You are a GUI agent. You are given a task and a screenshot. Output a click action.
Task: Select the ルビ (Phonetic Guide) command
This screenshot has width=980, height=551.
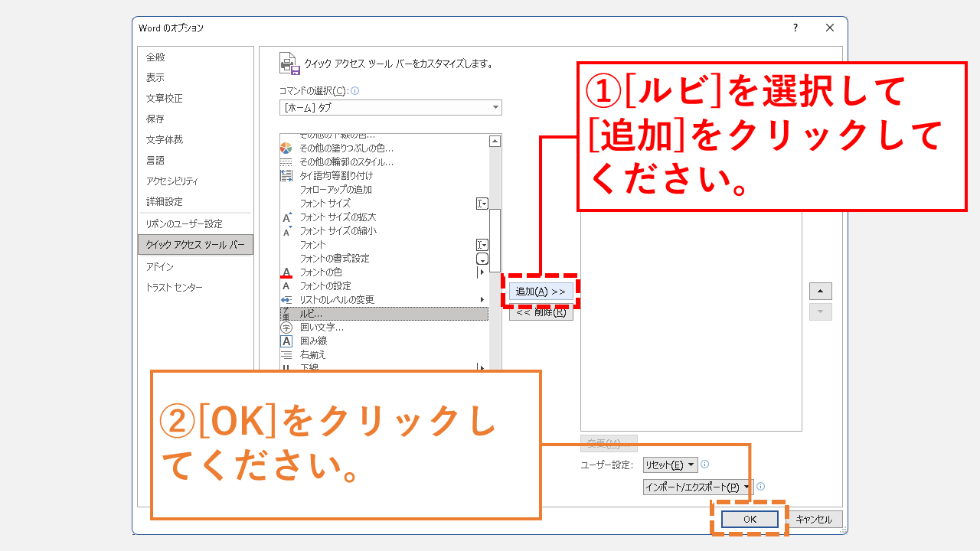coord(329,313)
